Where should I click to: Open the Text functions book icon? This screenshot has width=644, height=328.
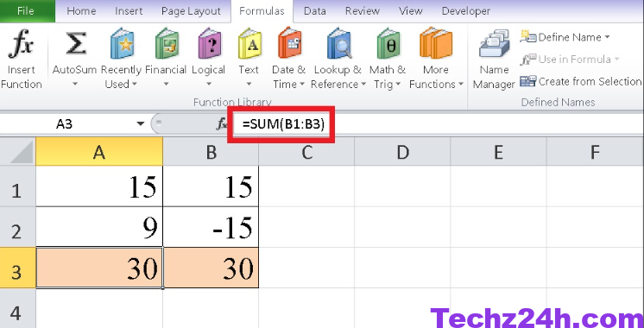[249, 44]
